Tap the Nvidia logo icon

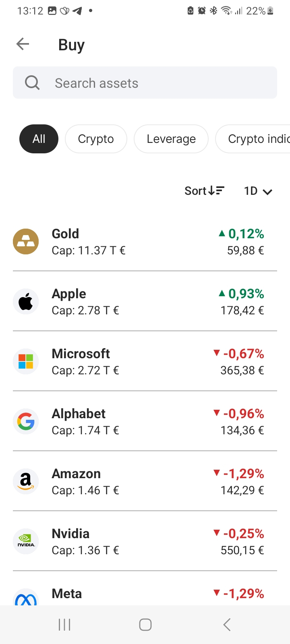click(x=26, y=541)
